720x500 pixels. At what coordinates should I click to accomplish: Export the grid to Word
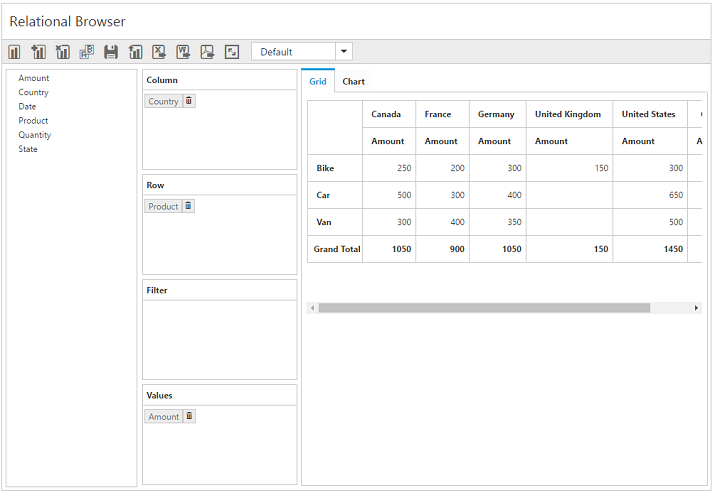click(183, 52)
